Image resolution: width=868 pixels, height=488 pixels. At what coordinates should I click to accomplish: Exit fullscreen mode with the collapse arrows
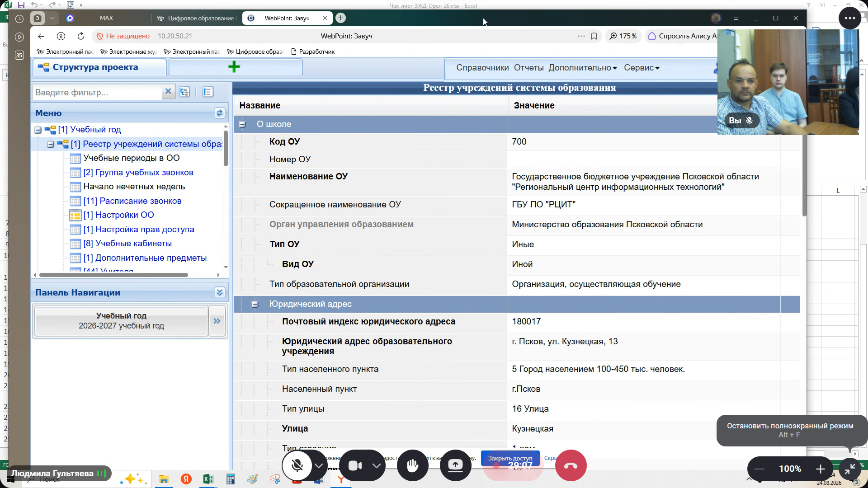coord(849,469)
